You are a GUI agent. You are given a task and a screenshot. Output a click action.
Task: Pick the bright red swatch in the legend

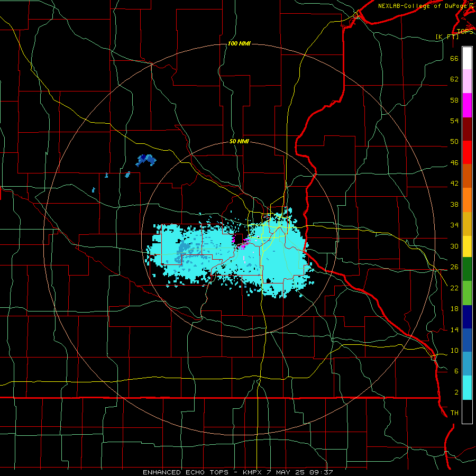tap(467, 152)
